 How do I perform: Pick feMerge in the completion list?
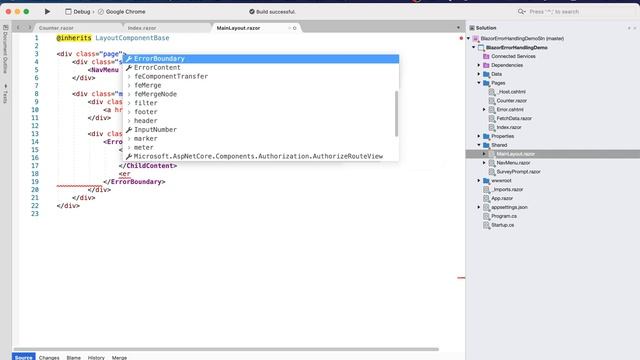261,85
